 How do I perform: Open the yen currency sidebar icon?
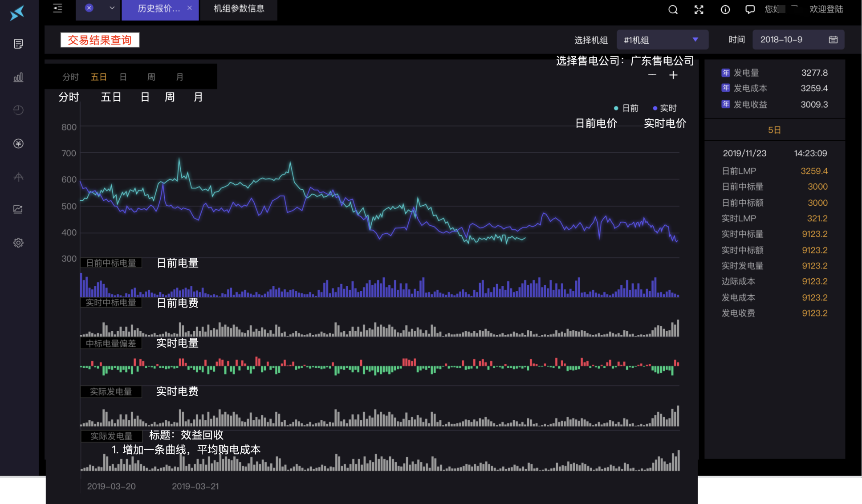pos(18,143)
